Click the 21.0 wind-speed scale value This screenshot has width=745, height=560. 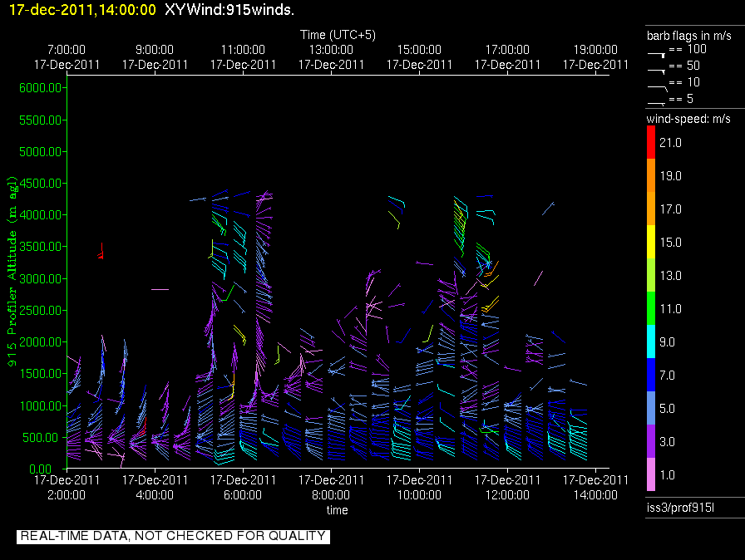tap(670, 143)
